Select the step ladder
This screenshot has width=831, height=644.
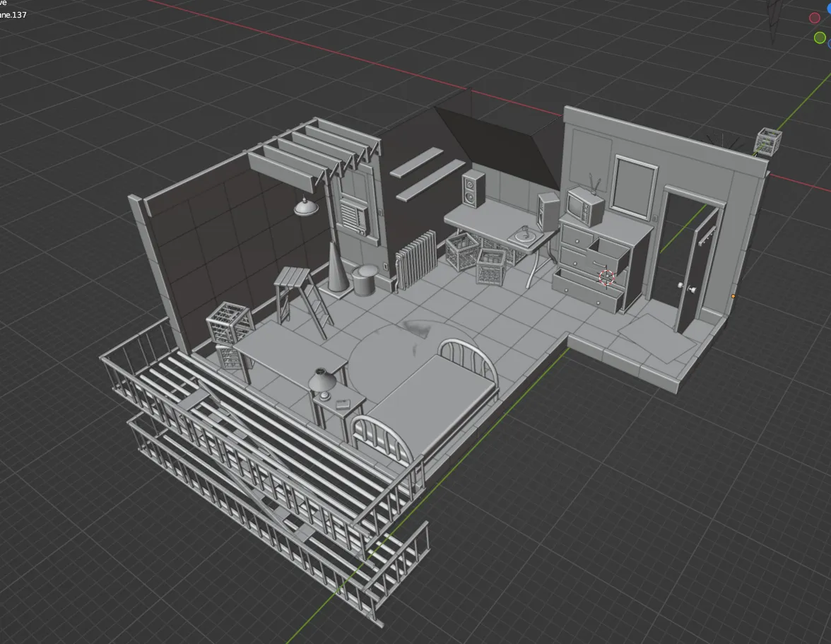click(x=303, y=301)
